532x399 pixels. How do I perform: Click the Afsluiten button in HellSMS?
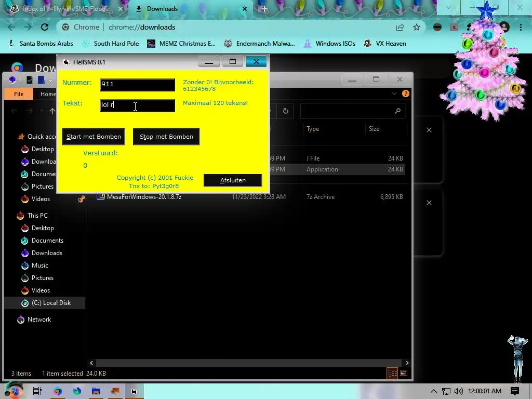pos(233,180)
